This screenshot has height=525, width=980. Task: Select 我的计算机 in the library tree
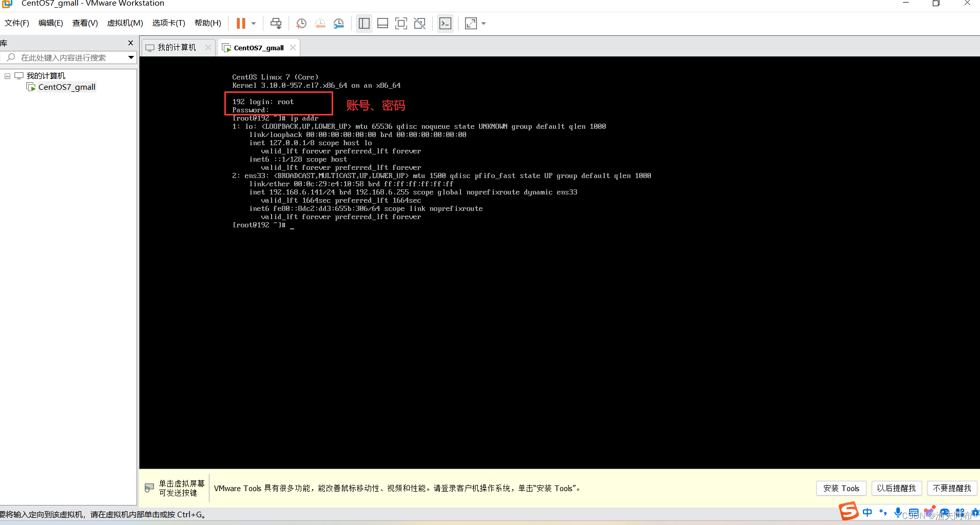[46, 76]
